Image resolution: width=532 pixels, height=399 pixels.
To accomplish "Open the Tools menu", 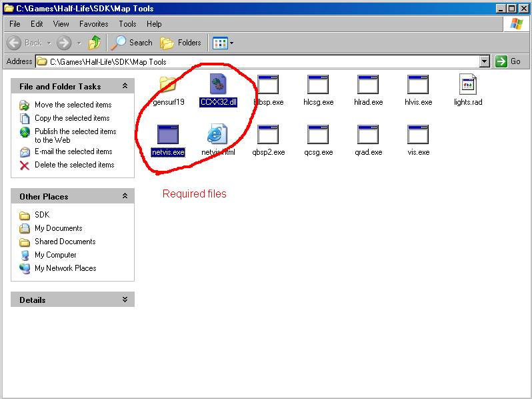I will coord(127,24).
